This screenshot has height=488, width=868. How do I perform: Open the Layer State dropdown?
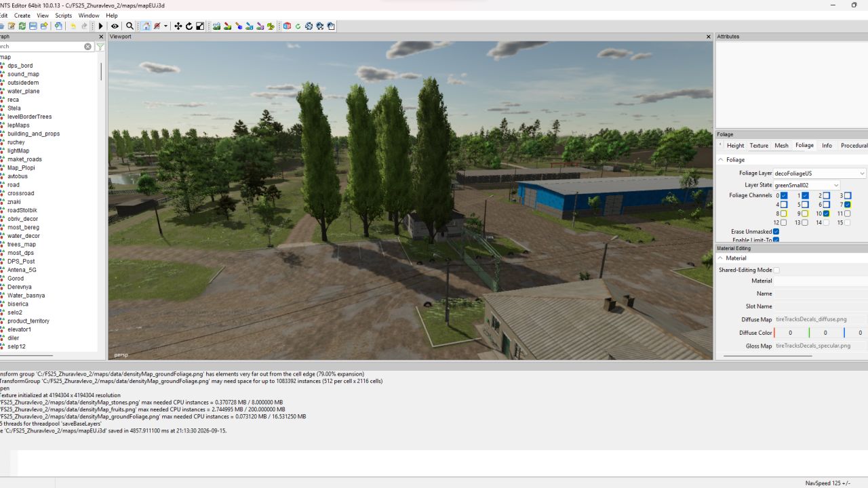tap(807, 185)
